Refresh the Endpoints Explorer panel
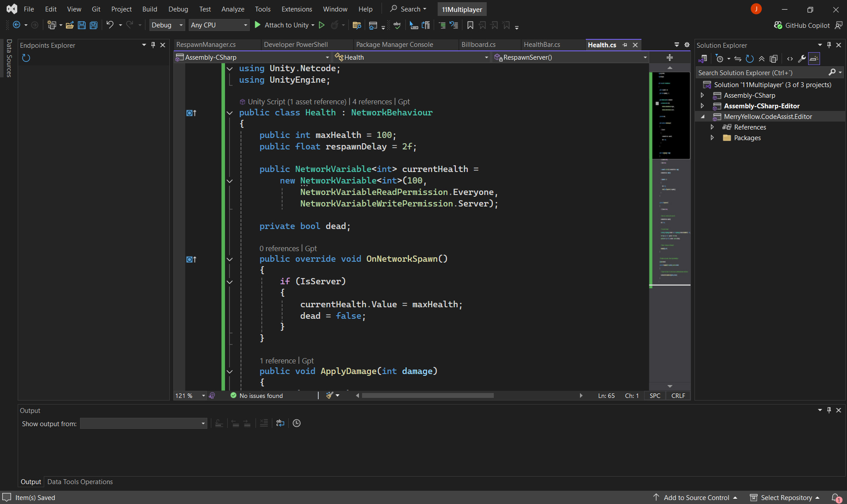Screen dimensions: 847x504 point(26,58)
